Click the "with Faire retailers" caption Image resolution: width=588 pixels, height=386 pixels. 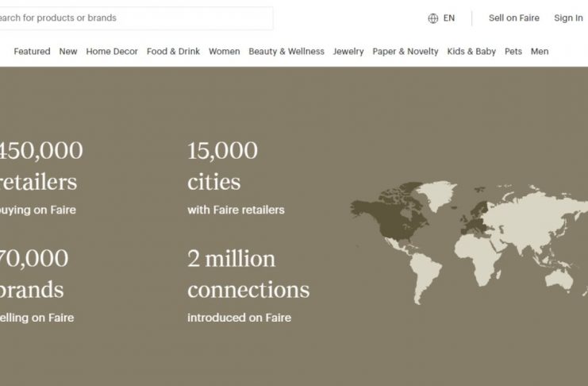(x=236, y=210)
